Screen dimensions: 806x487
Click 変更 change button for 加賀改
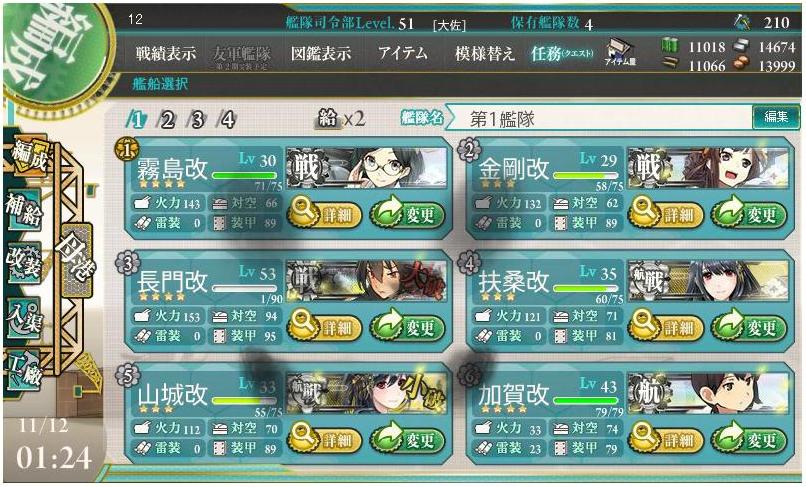748,439
